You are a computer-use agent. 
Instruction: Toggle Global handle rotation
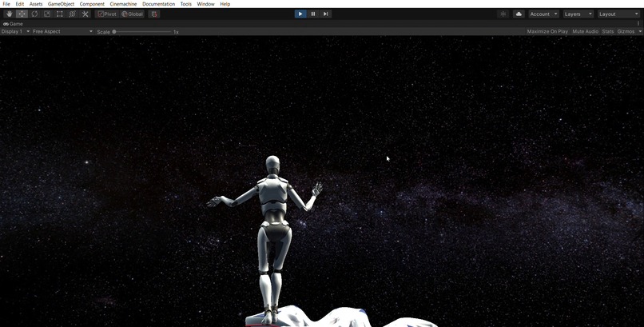tap(133, 14)
